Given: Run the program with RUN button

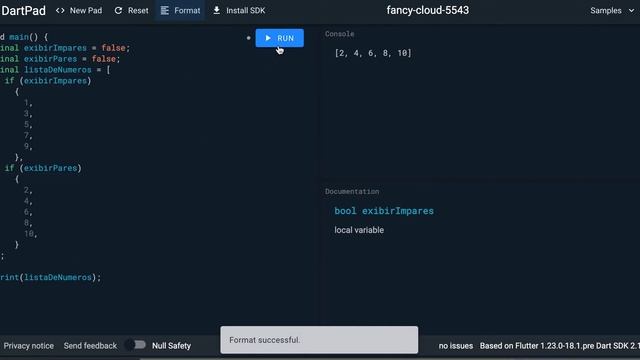Looking at the screenshot, I should (x=280, y=38).
